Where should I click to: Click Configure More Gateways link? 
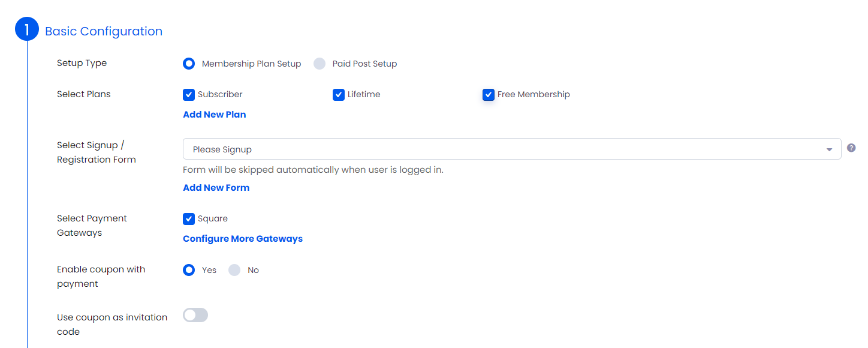coord(243,239)
